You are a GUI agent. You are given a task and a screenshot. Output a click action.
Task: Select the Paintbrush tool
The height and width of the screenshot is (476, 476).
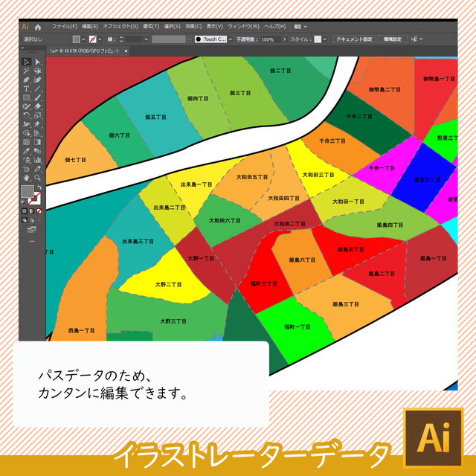pos(38,97)
